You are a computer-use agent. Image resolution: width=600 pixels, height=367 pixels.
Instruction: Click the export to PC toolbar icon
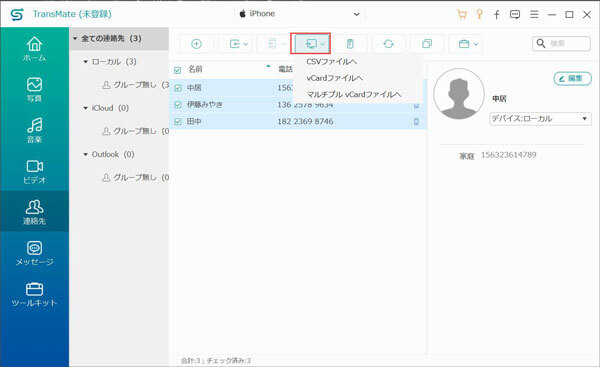(x=311, y=44)
